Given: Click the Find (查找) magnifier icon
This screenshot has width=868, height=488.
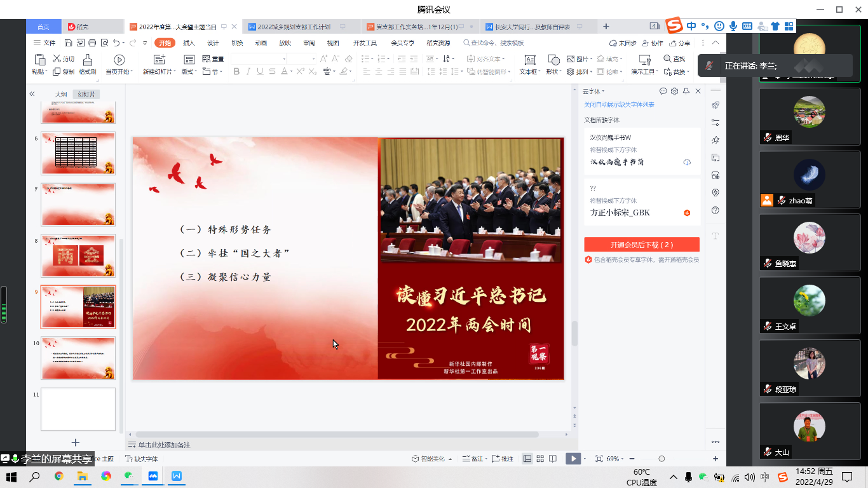Looking at the screenshot, I should point(667,59).
